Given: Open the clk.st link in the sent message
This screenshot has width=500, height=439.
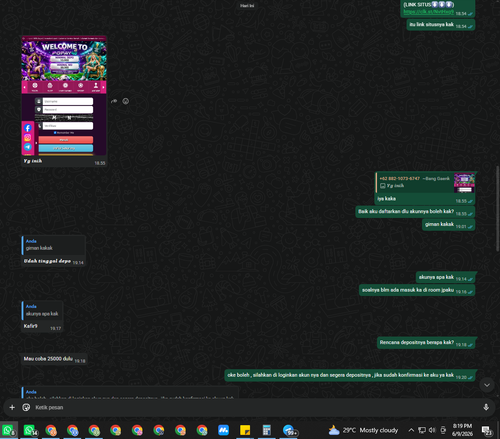Looking at the screenshot, I should click(428, 12).
